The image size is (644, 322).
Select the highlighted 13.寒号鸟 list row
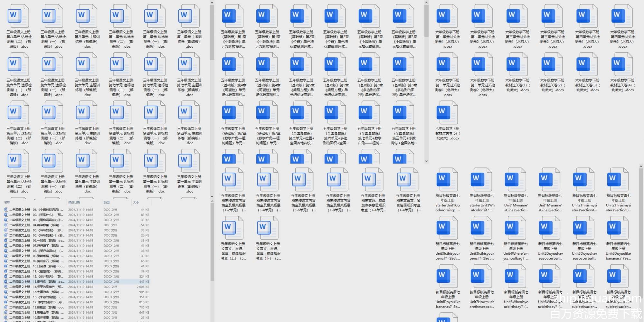(48, 282)
